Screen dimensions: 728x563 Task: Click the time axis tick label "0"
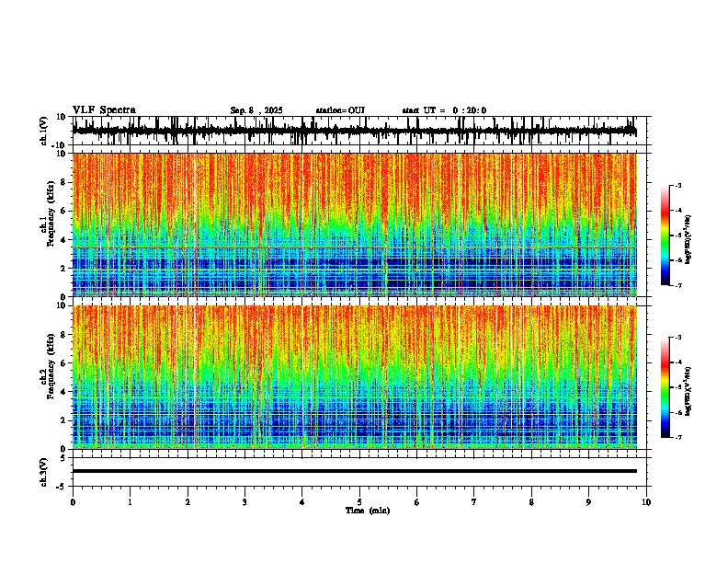[x=73, y=502]
